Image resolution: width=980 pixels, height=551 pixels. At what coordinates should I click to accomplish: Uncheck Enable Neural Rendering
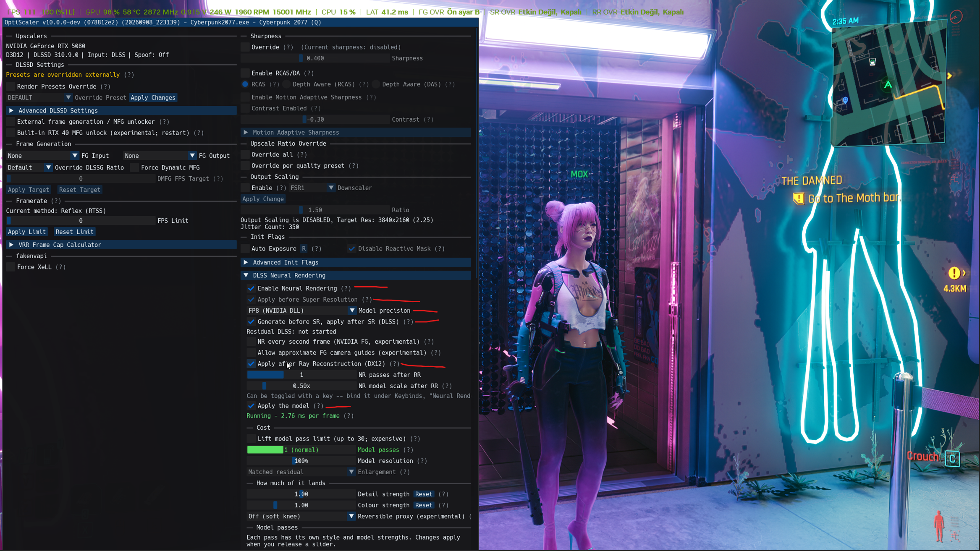pos(251,288)
